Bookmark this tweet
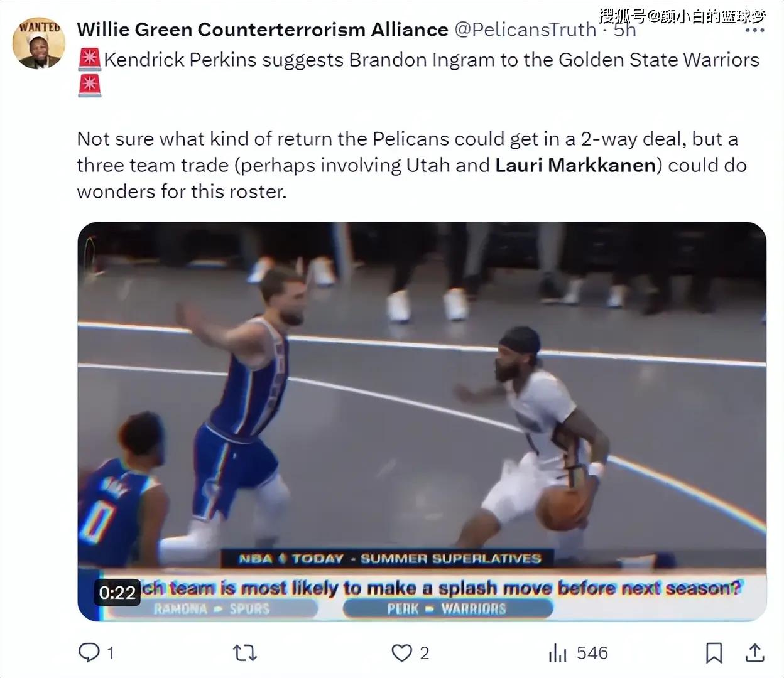 point(714,653)
